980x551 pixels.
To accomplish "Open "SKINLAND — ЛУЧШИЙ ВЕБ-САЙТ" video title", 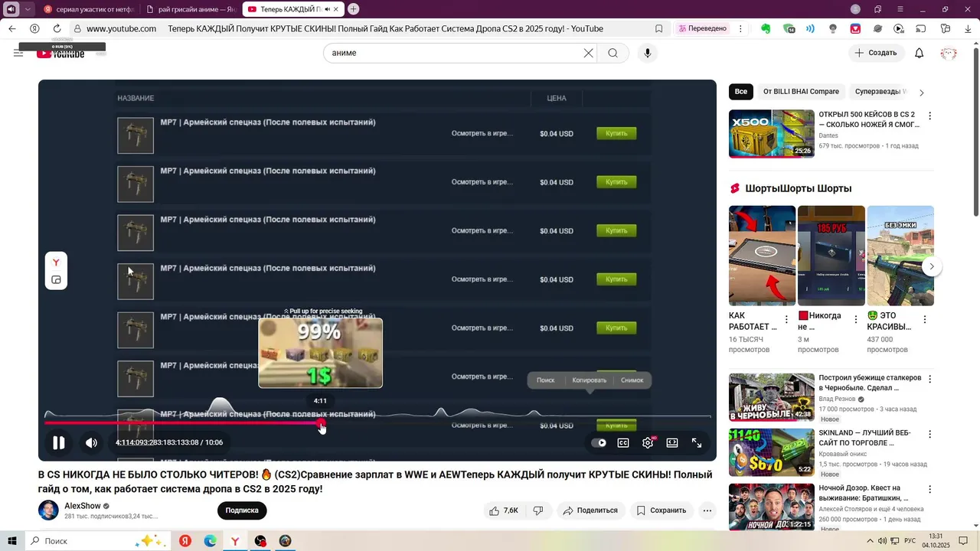I will (864, 438).
